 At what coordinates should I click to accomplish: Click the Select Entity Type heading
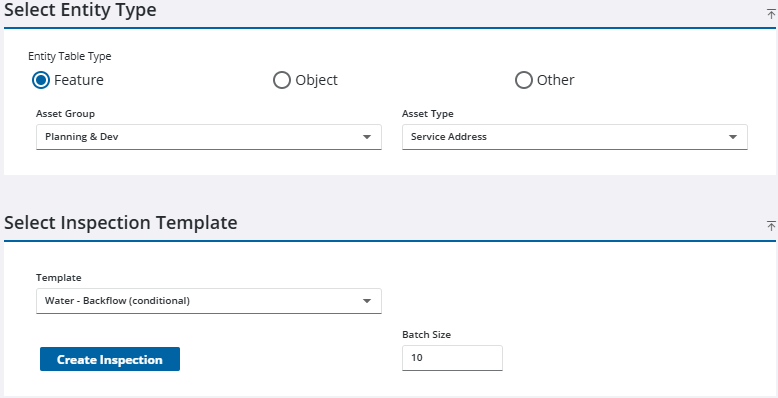coord(80,9)
